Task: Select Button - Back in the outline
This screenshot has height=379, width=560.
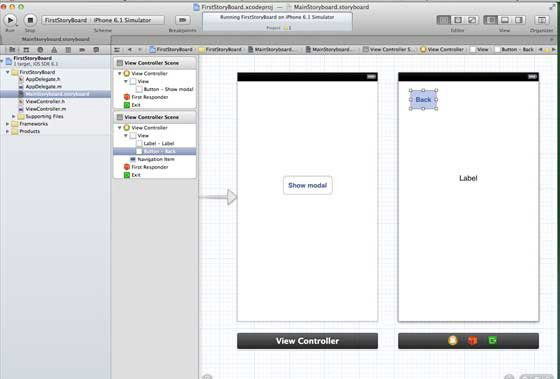Action: tap(155, 151)
